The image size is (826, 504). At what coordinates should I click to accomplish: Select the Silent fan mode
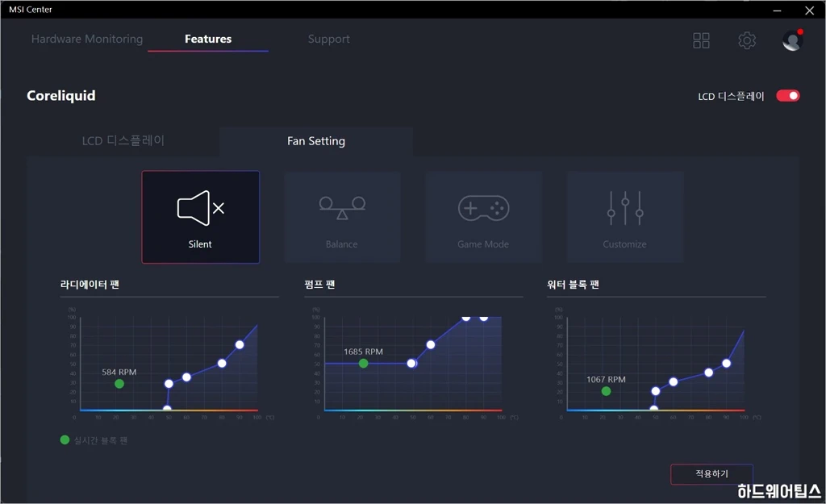coord(200,217)
